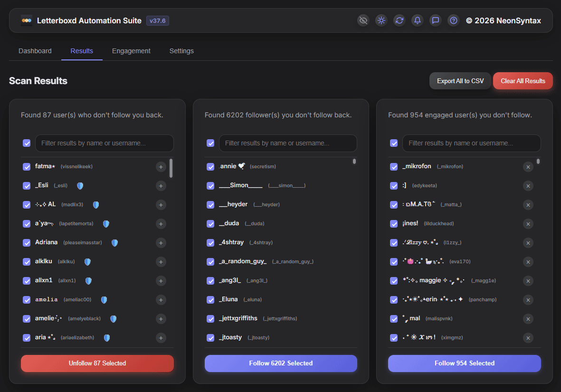This screenshot has height=392, width=561.
Task: Open the Dashboard tab
Action: 35,51
